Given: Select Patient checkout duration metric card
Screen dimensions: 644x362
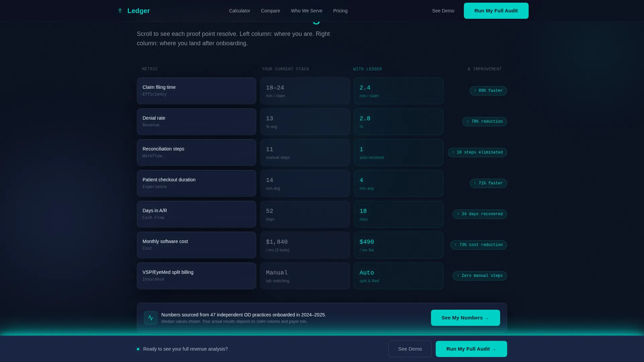Looking at the screenshot, I should point(197,183).
